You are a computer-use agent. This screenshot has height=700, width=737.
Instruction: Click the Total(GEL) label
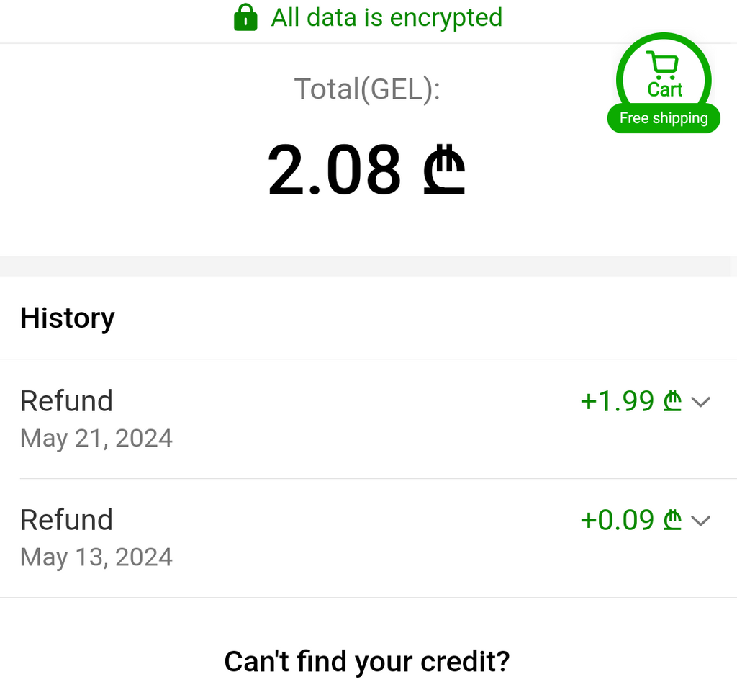click(x=367, y=89)
